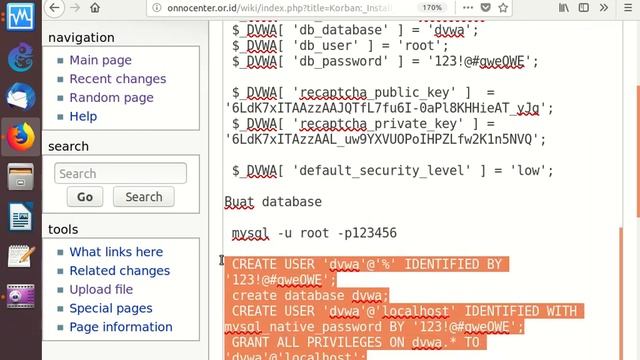Open Page information link

tap(121, 327)
